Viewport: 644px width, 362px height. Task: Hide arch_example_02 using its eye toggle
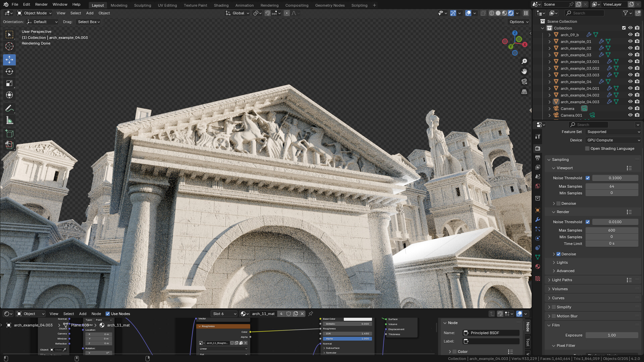631,48
